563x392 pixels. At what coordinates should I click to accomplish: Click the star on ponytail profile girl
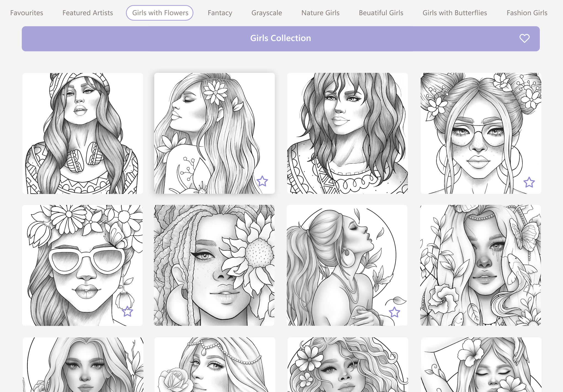[x=394, y=312]
